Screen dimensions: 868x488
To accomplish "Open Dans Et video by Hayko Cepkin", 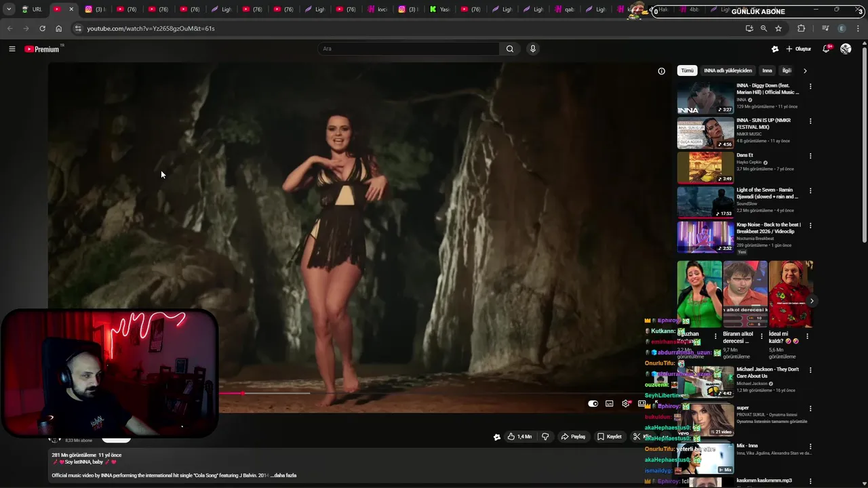I will point(705,167).
